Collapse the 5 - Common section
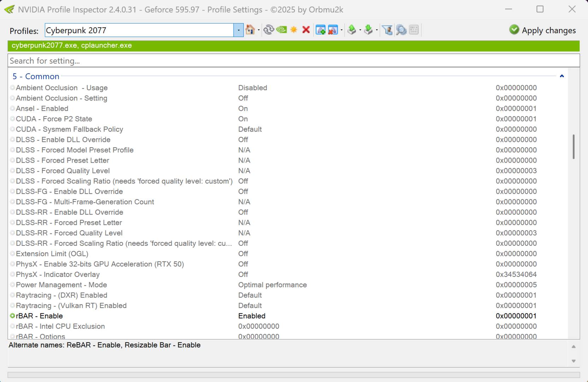The width and height of the screenshot is (588, 382). (561, 76)
